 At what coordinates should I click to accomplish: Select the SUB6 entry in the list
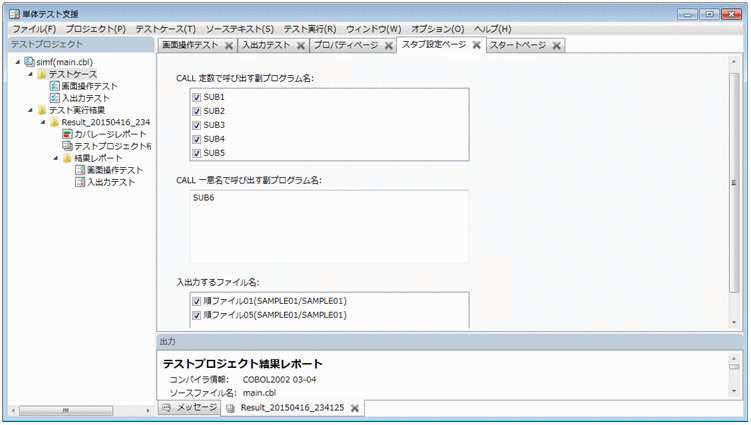[204, 198]
